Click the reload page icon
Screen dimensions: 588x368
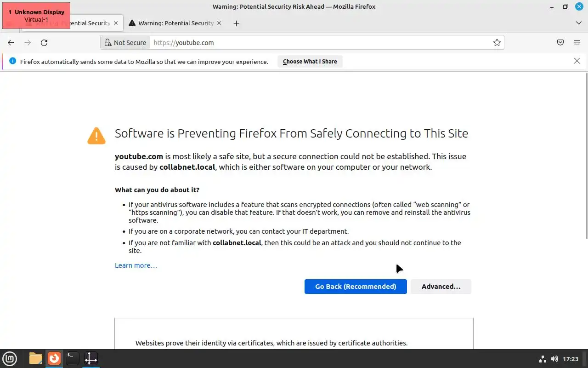44,43
